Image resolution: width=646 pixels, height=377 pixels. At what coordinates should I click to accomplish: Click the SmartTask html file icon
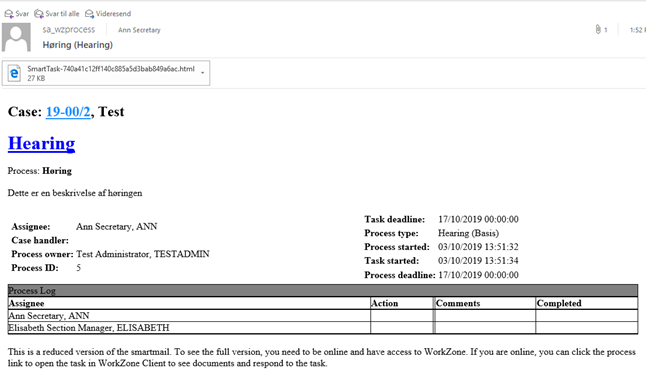[x=14, y=73]
